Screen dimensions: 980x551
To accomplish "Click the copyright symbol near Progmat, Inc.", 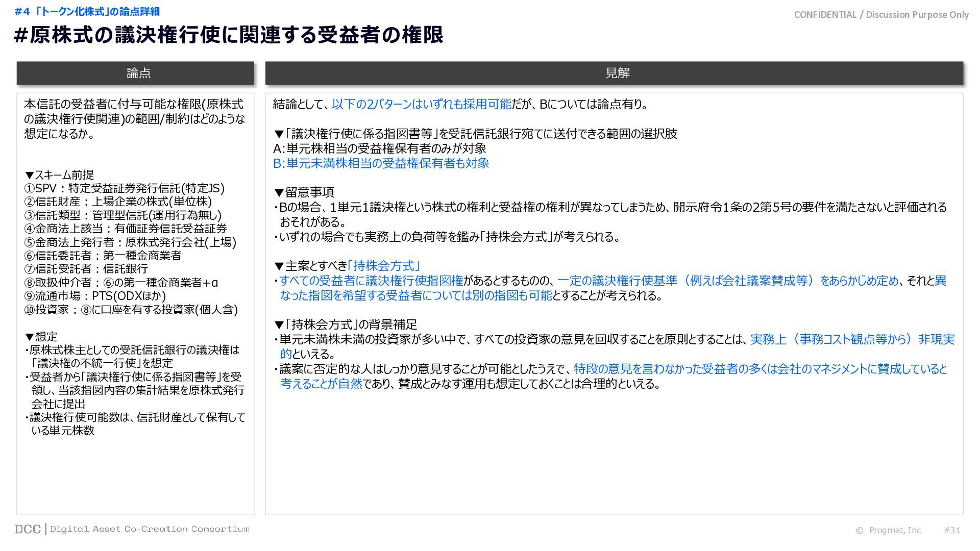I will coord(860,531).
